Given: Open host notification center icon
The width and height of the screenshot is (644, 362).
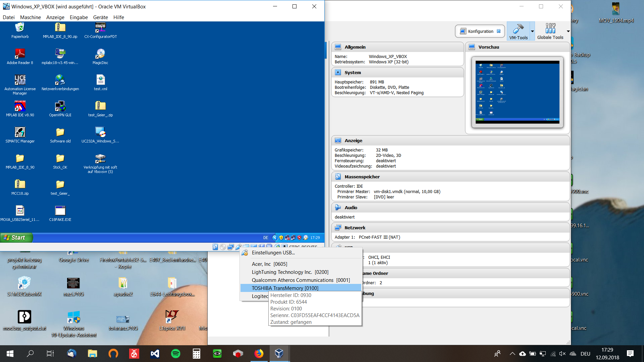Looking at the screenshot, I should click(630, 354).
